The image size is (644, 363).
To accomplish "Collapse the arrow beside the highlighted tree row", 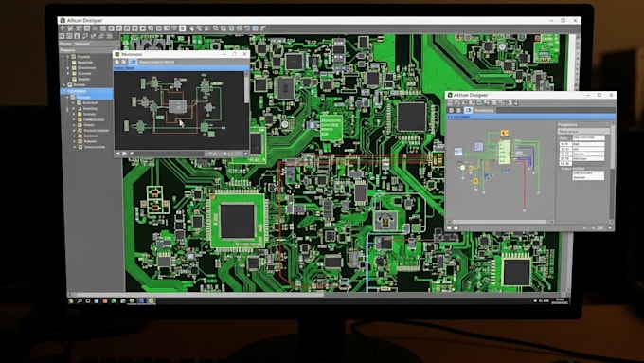I will (64, 91).
